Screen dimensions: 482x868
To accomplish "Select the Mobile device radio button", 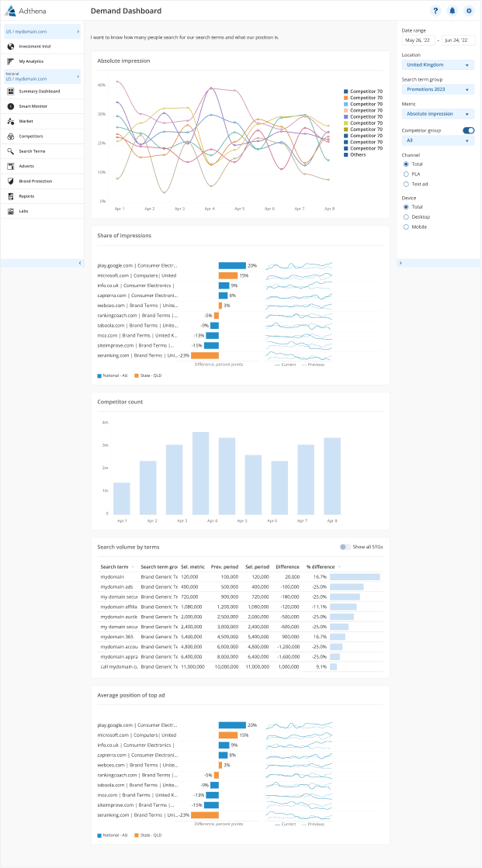I will [406, 227].
